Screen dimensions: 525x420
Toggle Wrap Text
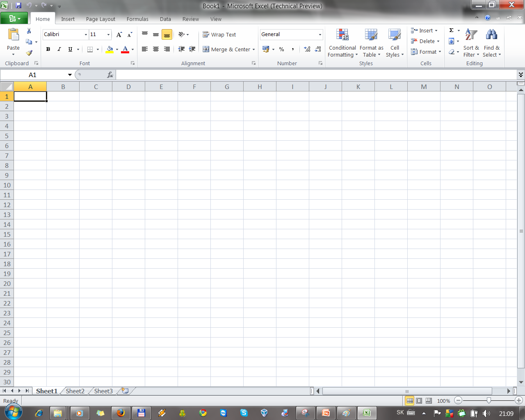(219, 34)
